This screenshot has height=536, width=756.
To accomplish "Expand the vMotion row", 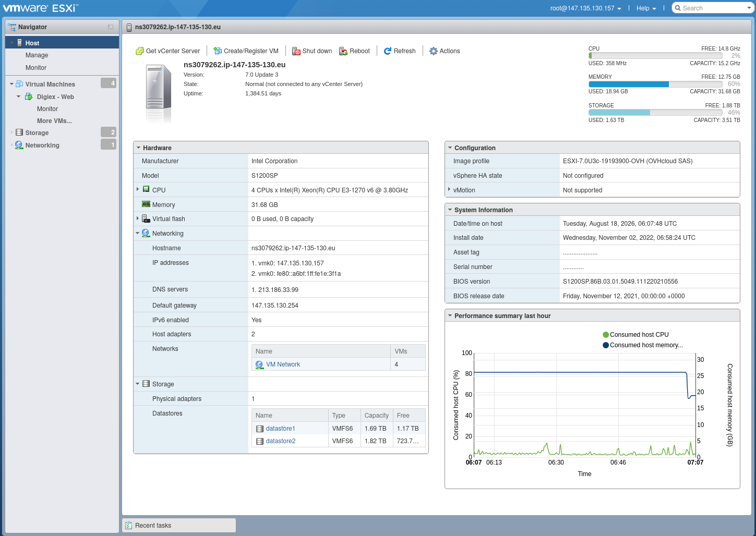I will pyautogui.click(x=449, y=189).
